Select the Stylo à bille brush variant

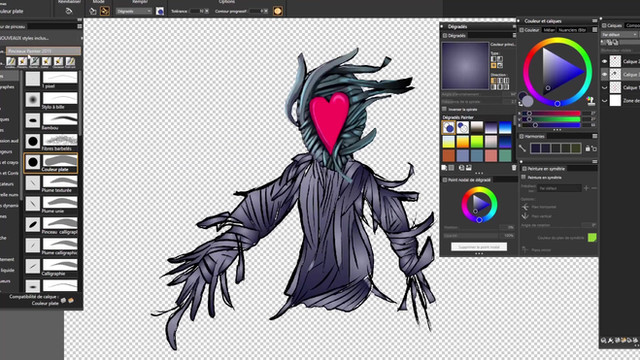[x=51, y=100]
